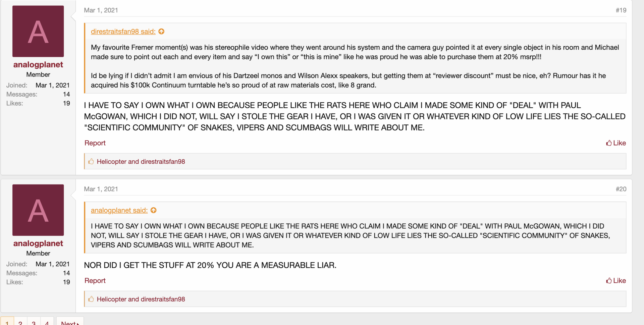The width and height of the screenshot is (644, 325).
Task: Open analogplanet's profile name on post #19
Action: (x=38, y=65)
